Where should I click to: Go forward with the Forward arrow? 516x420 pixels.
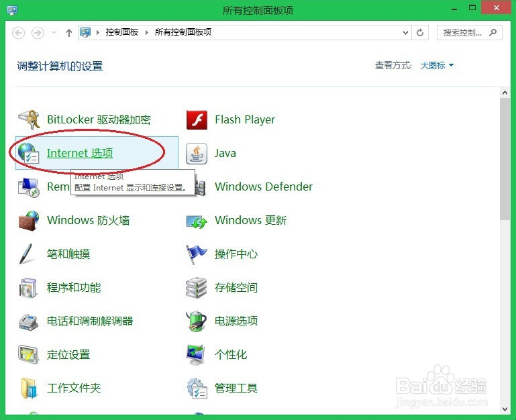click(38, 33)
